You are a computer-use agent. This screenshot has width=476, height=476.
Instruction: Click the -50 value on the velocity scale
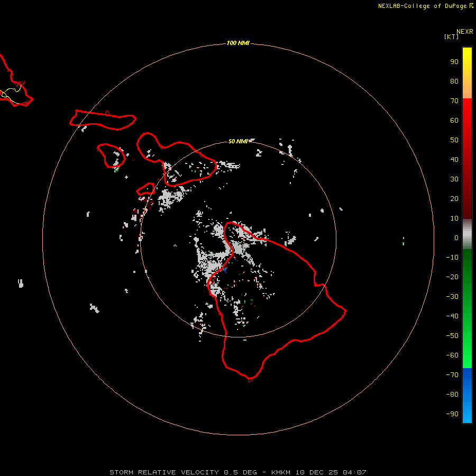[452, 336]
